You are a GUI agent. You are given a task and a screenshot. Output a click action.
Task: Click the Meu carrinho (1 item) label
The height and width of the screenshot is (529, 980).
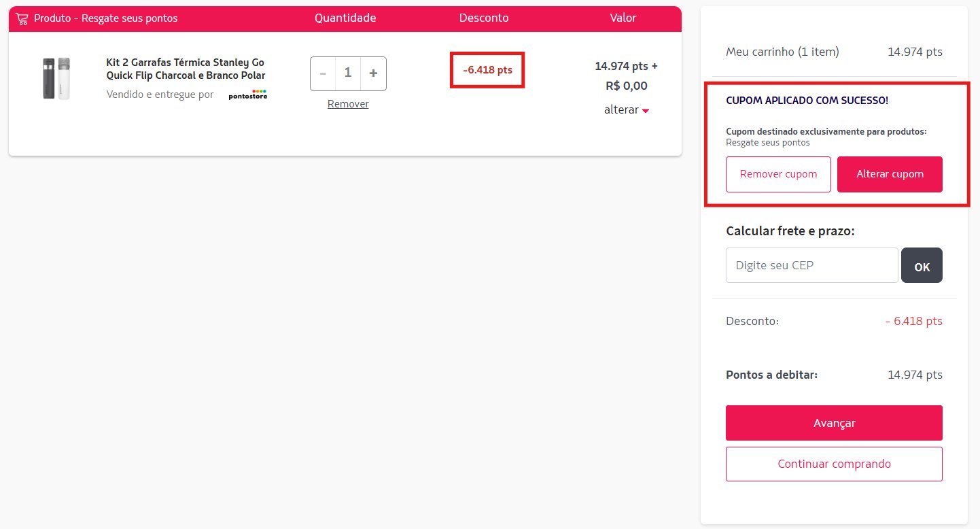(782, 52)
